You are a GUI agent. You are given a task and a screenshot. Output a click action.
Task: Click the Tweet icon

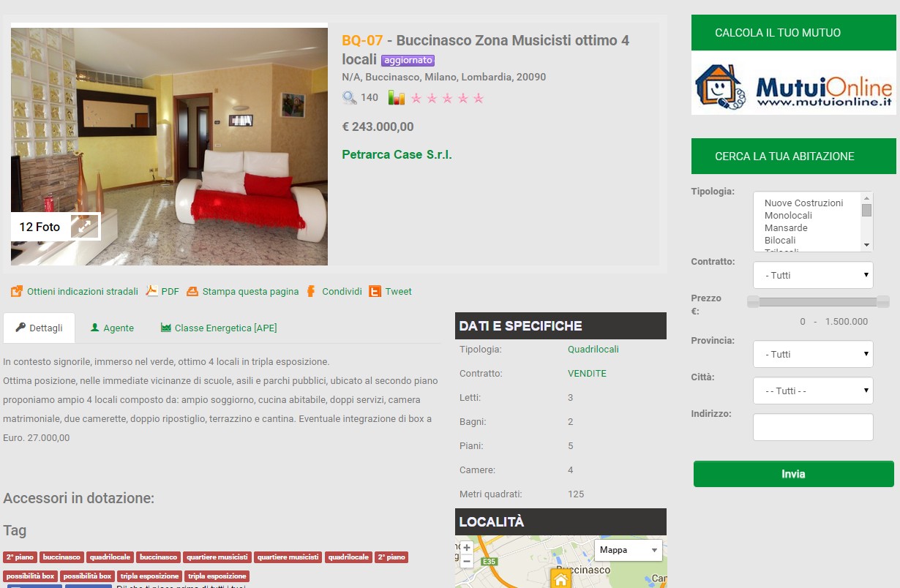375,291
